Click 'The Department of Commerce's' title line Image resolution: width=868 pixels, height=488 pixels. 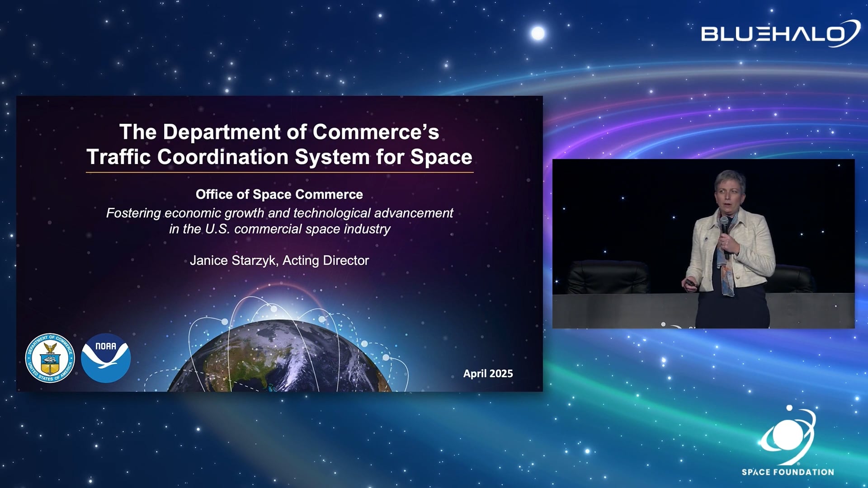pos(279,132)
